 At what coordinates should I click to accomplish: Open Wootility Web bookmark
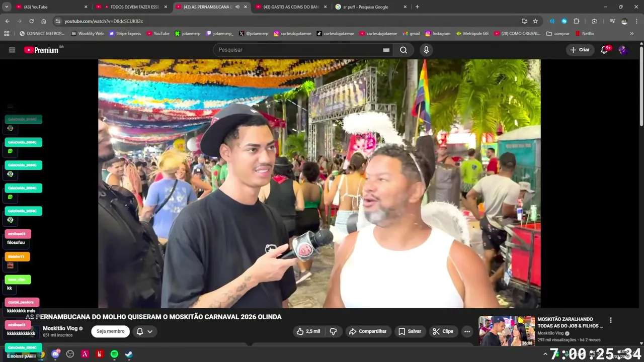(87, 34)
